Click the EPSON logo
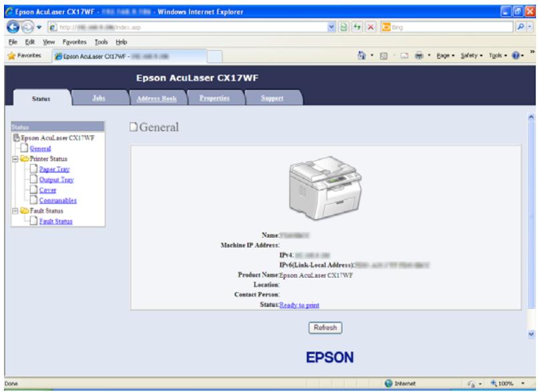The height and width of the screenshot is (392, 538). pyautogui.click(x=330, y=357)
